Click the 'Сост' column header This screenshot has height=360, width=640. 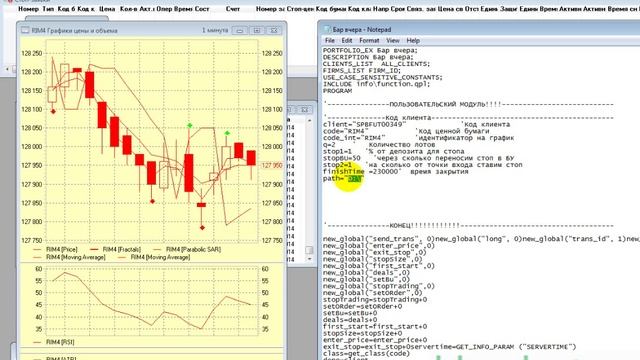[202, 9]
